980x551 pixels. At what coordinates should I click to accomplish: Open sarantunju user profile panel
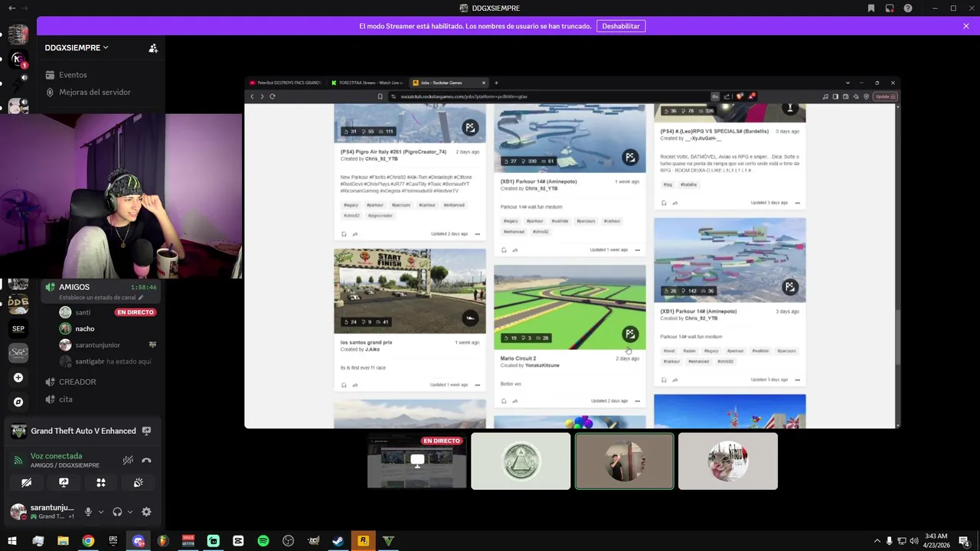(x=41, y=511)
